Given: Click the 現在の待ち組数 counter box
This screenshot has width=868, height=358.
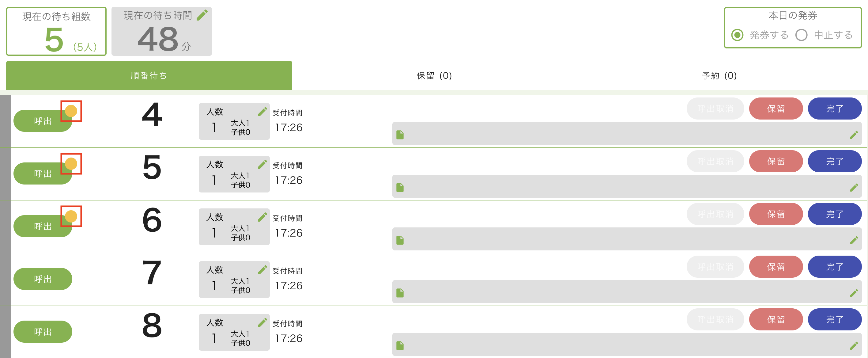Looking at the screenshot, I should 56,31.
